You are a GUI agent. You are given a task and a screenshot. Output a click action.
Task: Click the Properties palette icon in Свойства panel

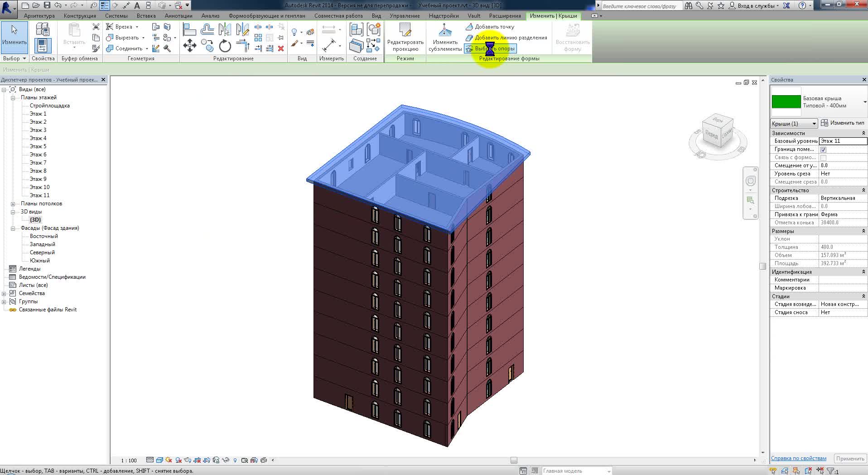coord(43,45)
